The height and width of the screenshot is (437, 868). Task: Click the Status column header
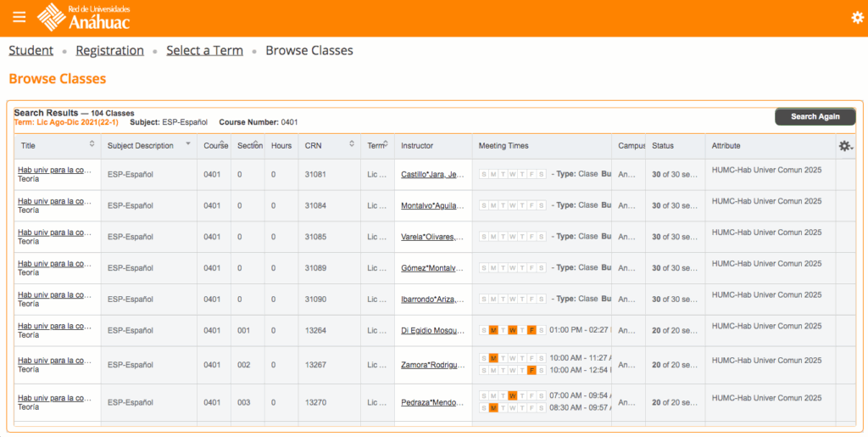click(x=663, y=146)
